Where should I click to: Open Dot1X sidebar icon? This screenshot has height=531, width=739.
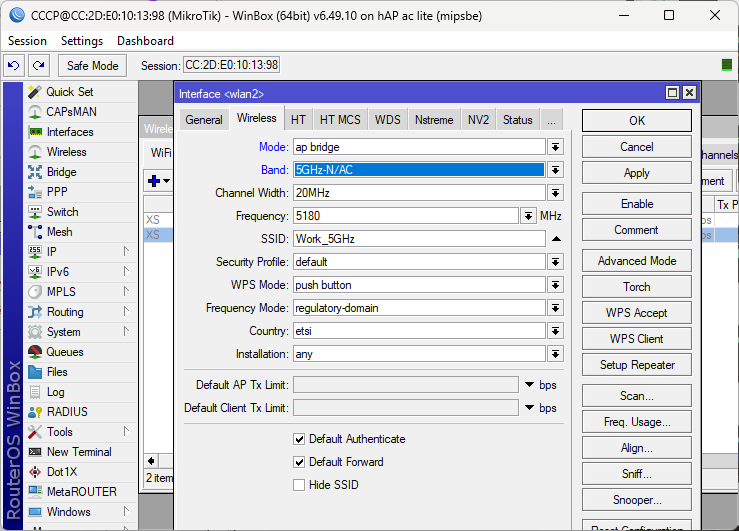(x=35, y=472)
